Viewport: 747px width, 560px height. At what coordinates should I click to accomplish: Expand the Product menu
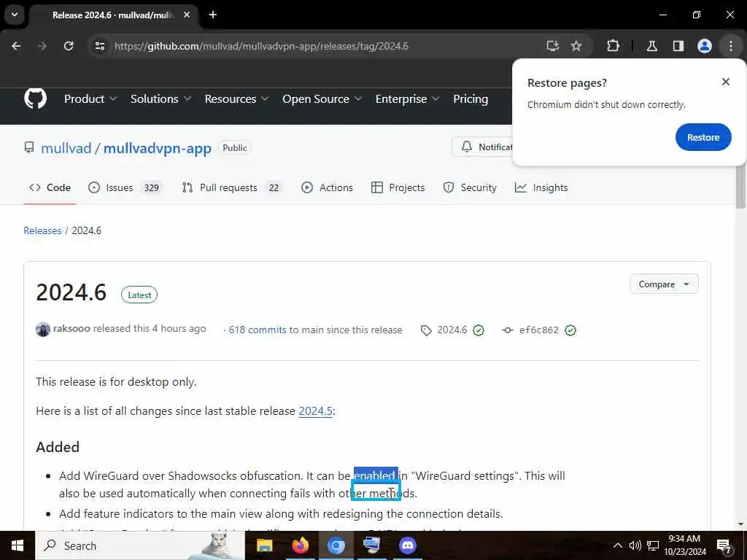click(x=90, y=98)
